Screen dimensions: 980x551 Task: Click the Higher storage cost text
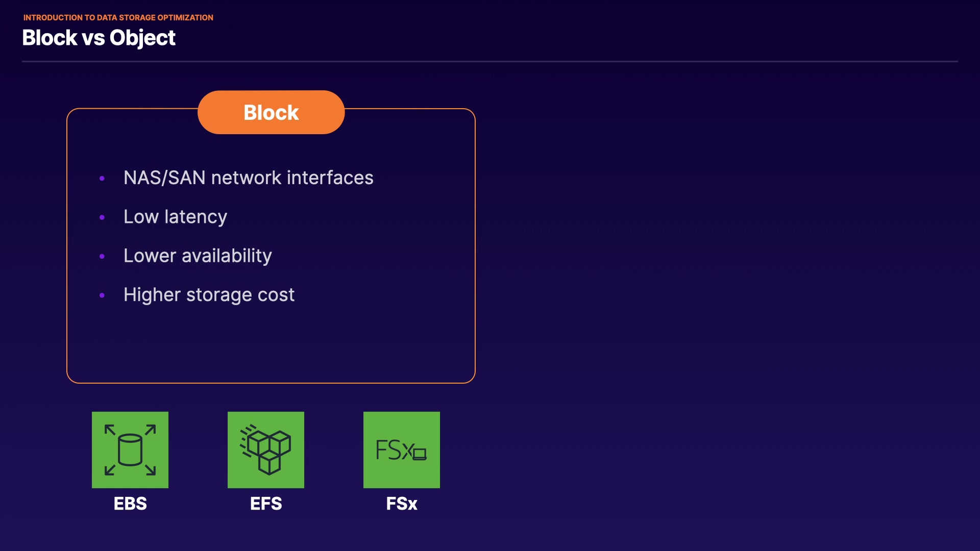point(209,295)
